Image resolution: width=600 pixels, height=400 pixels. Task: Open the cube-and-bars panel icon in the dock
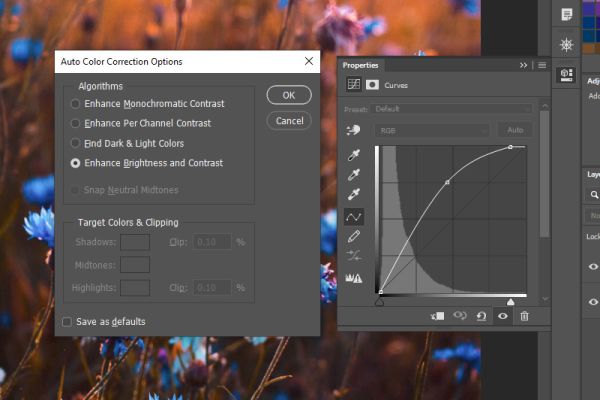pos(567,75)
